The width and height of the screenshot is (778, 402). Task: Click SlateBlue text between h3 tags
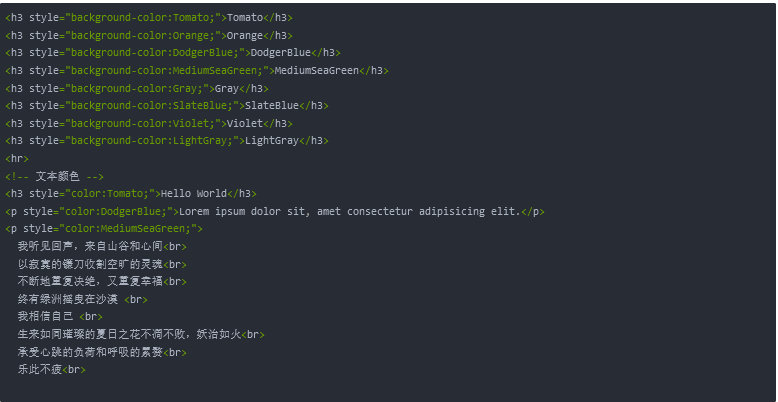coord(272,106)
